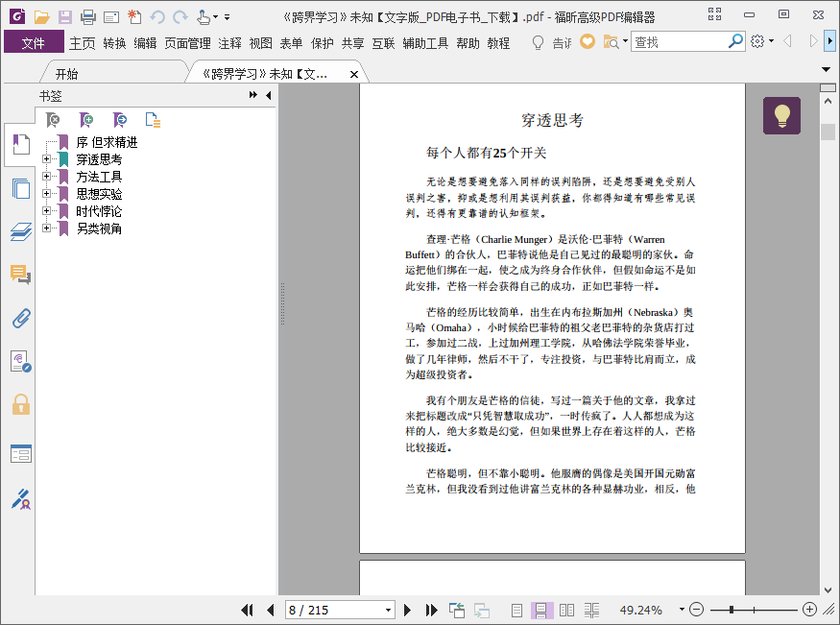Open the quick access toolbar customize dropdown
This screenshot has height=625, width=840.
coord(228,17)
